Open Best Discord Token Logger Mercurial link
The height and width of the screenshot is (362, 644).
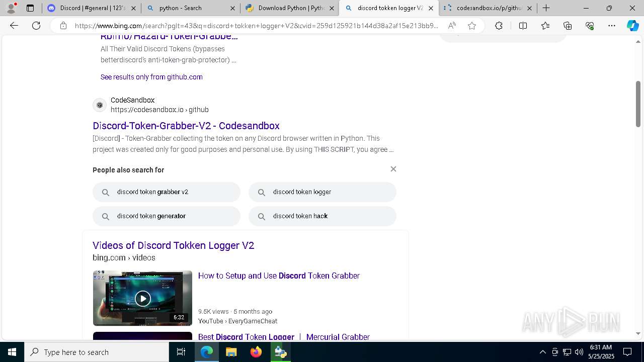[x=284, y=337]
